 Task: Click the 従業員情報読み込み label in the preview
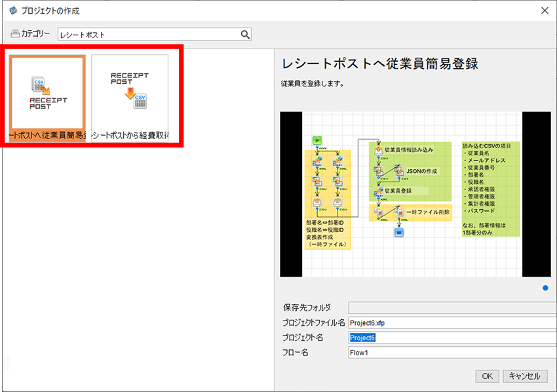point(408,150)
